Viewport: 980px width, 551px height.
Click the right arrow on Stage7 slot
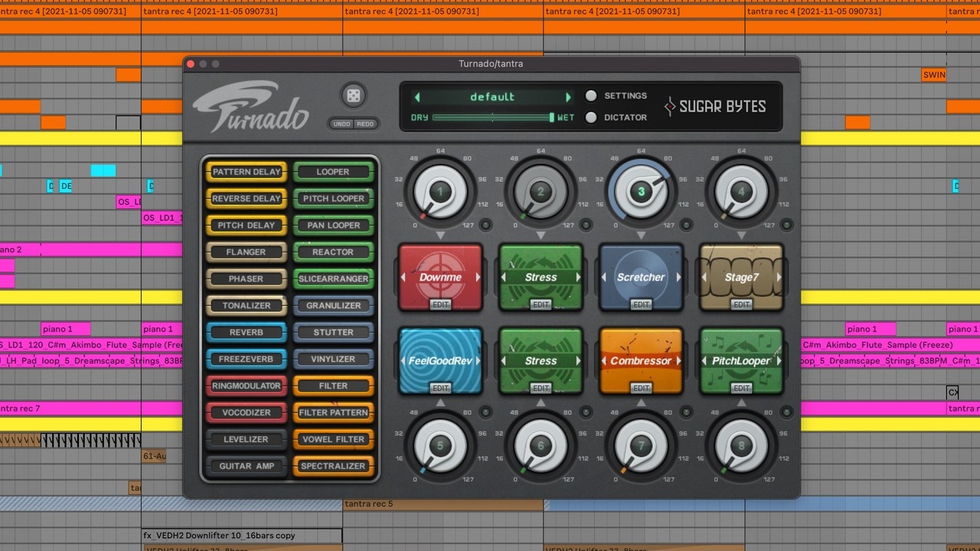(778, 277)
